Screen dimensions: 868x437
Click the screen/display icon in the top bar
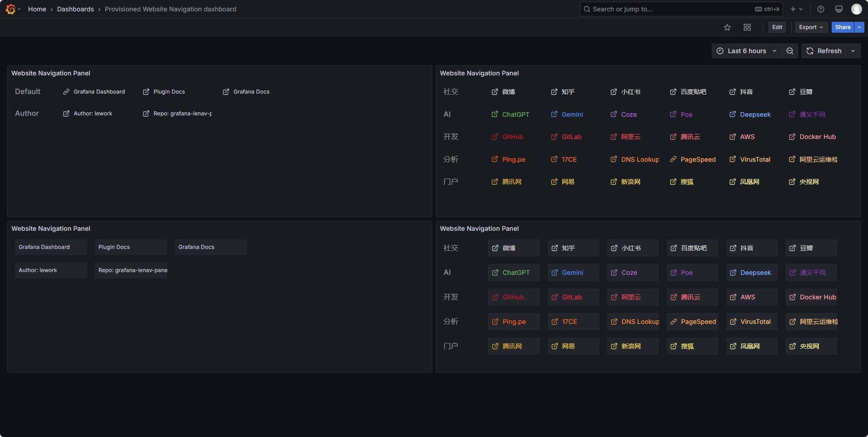[838, 9]
